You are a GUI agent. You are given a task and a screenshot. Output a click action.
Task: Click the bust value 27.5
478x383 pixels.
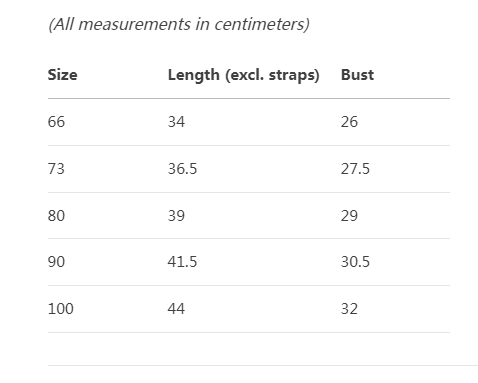pyautogui.click(x=355, y=169)
